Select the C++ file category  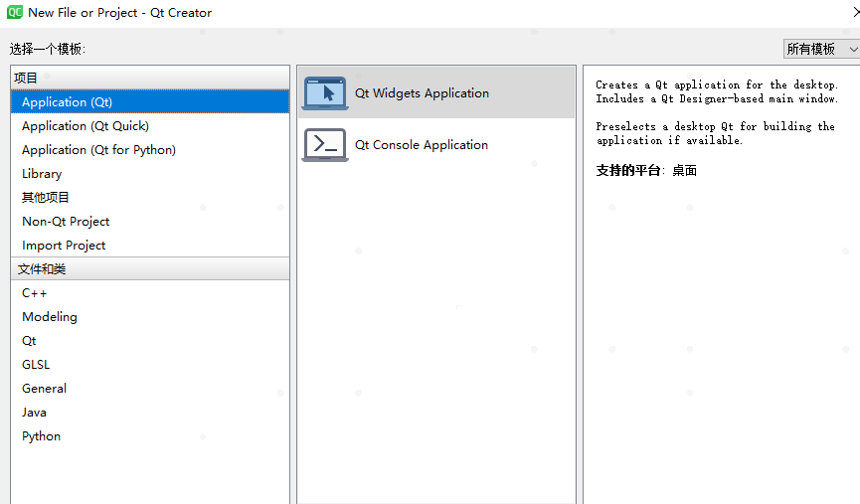tap(150, 293)
